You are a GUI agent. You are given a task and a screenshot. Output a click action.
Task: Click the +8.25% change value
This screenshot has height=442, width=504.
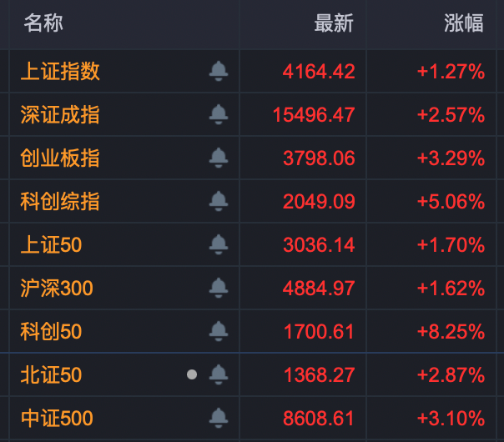[451, 332]
